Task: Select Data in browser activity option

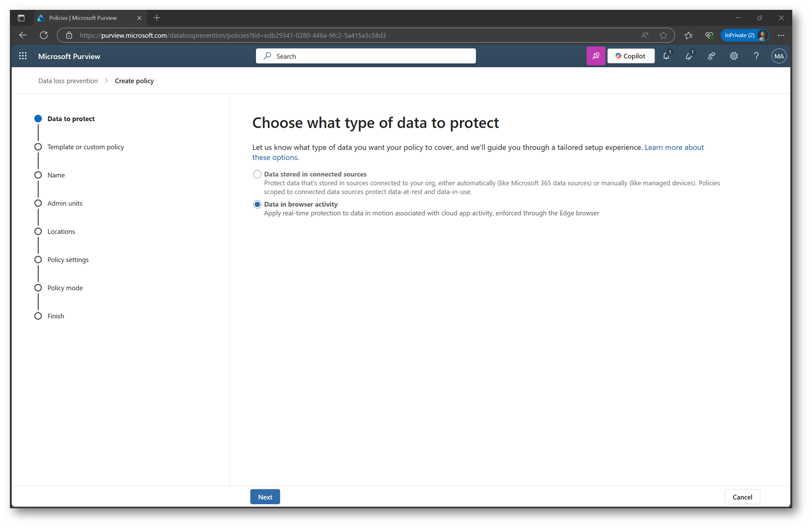Action: pos(257,204)
